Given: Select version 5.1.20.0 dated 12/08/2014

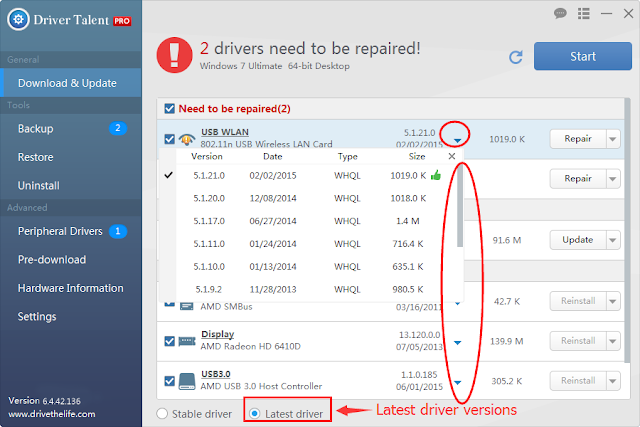Looking at the screenshot, I should (x=310, y=198).
